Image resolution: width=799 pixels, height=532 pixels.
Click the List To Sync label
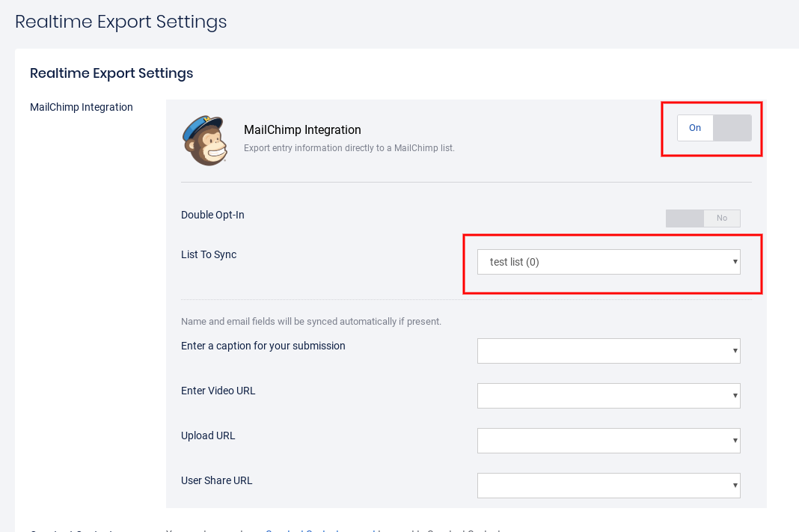[209, 254]
